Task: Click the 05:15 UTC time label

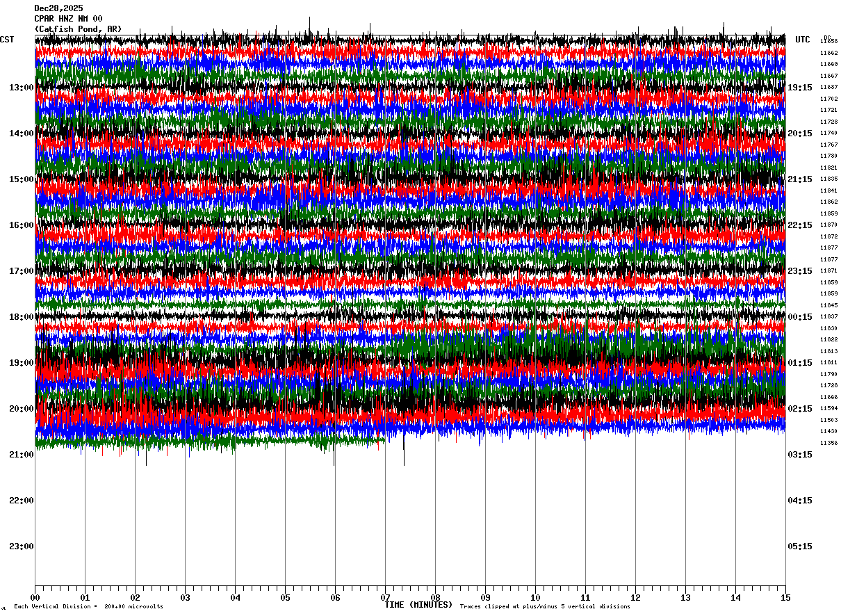Action: (x=800, y=546)
